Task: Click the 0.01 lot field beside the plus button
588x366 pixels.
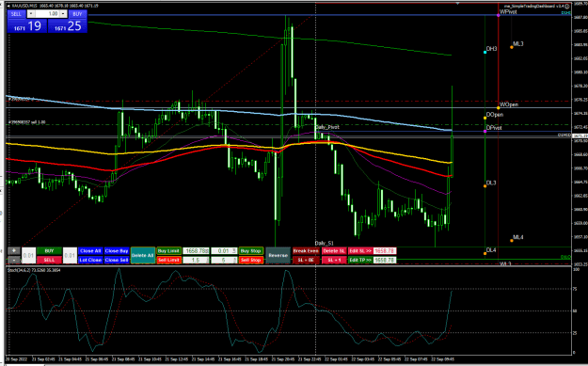Action: 28,255
